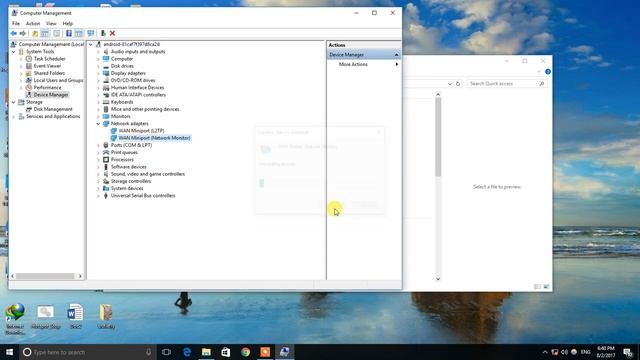Click the blue Help toolbar icon
The image size is (640, 360).
pos(69,33)
